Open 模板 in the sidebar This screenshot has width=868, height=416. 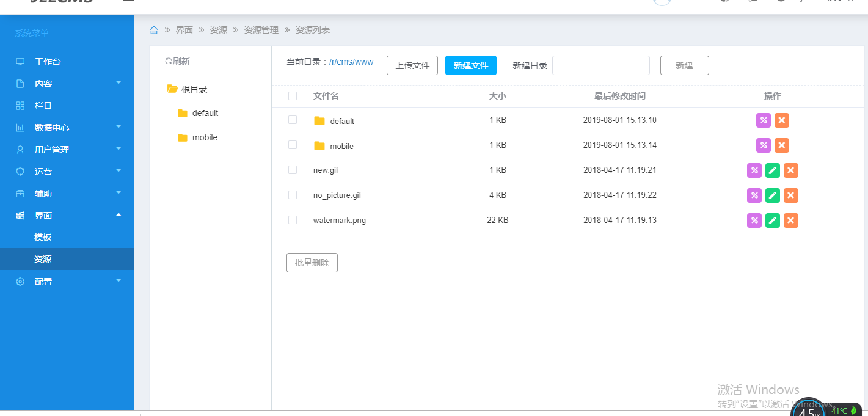tap(43, 237)
